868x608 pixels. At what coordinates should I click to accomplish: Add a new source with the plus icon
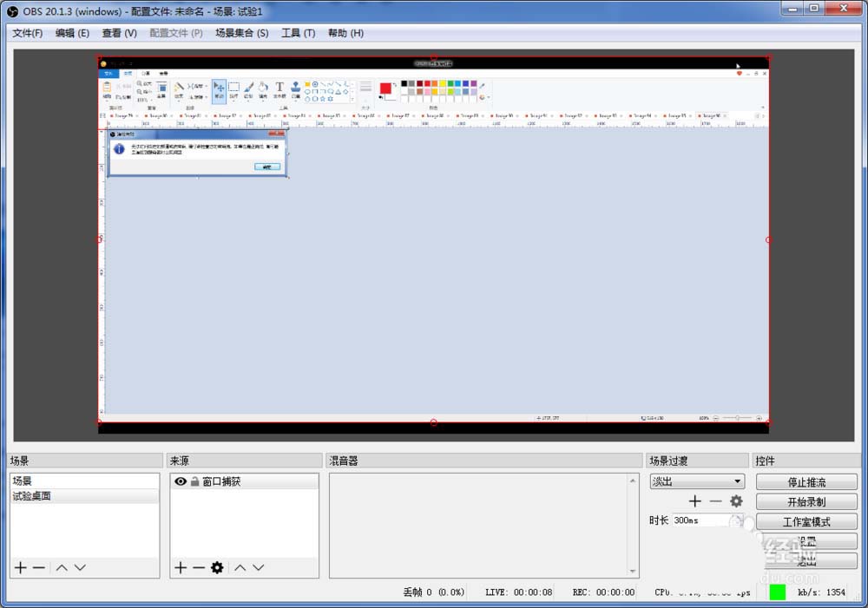(182, 568)
